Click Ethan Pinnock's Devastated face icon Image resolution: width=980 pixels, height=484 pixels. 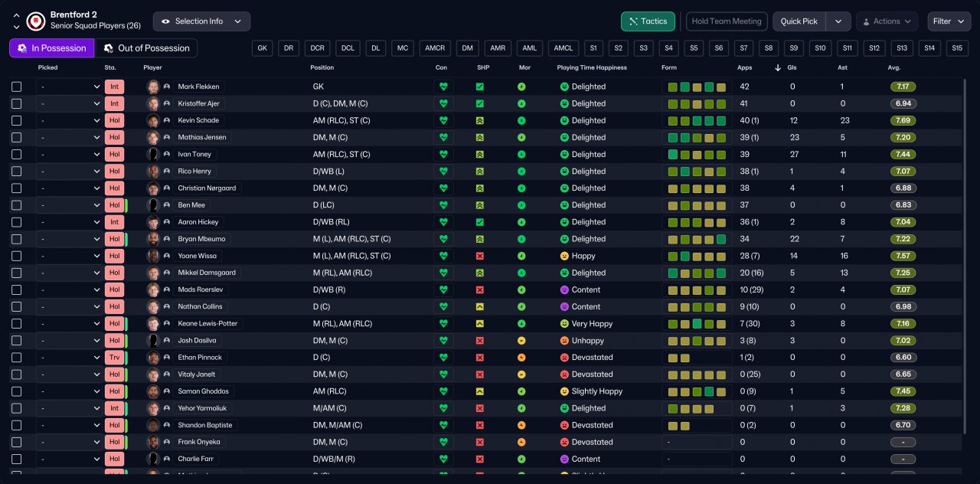pos(564,358)
